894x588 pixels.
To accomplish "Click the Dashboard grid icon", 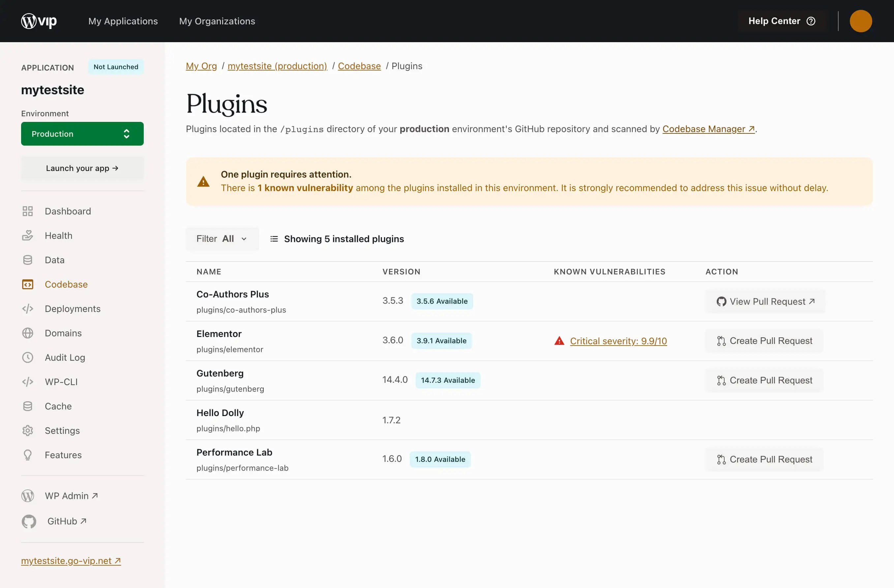I will coord(27,211).
